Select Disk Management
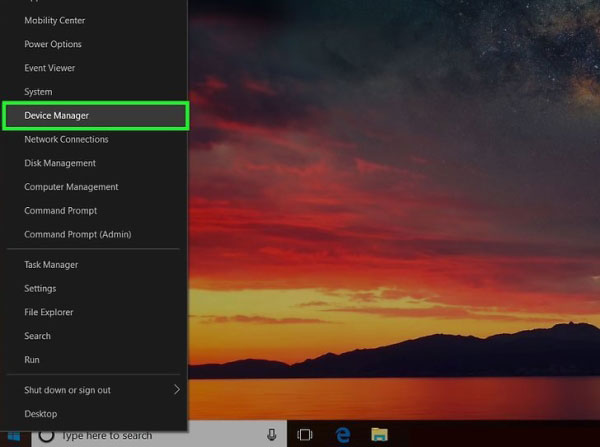600x447 pixels. pyautogui.click(x=60, y=163)
